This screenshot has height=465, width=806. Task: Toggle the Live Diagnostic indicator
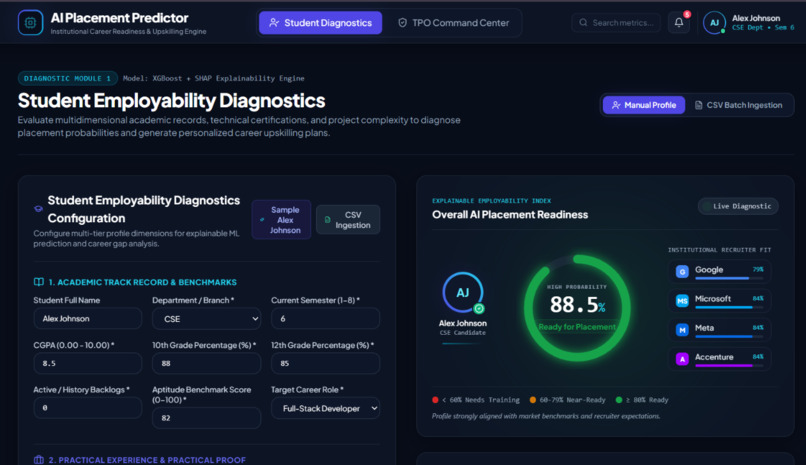738,206
